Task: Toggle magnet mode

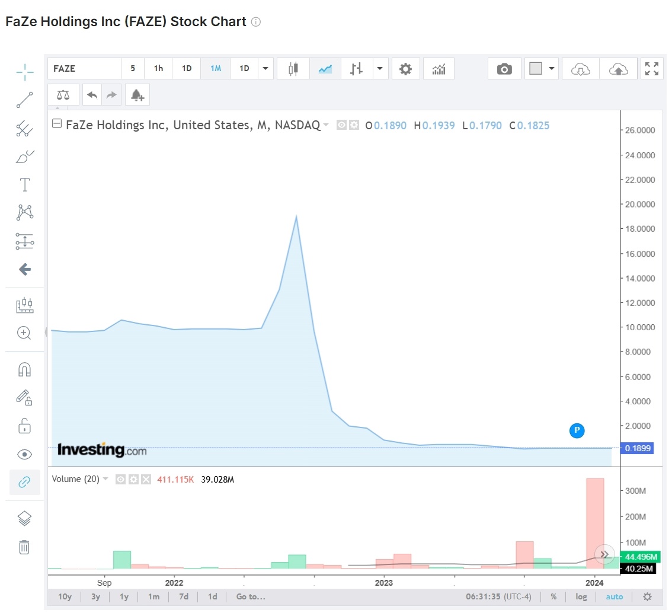Action: point(24,369)
